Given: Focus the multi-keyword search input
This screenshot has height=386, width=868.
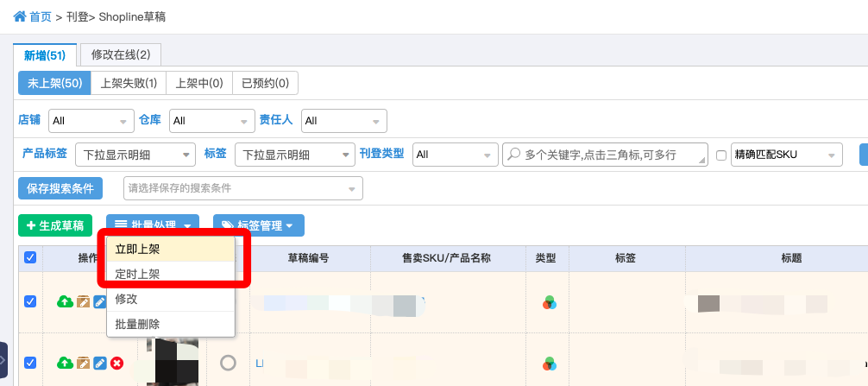Looking at the screenshot, I should coord(605,155).
